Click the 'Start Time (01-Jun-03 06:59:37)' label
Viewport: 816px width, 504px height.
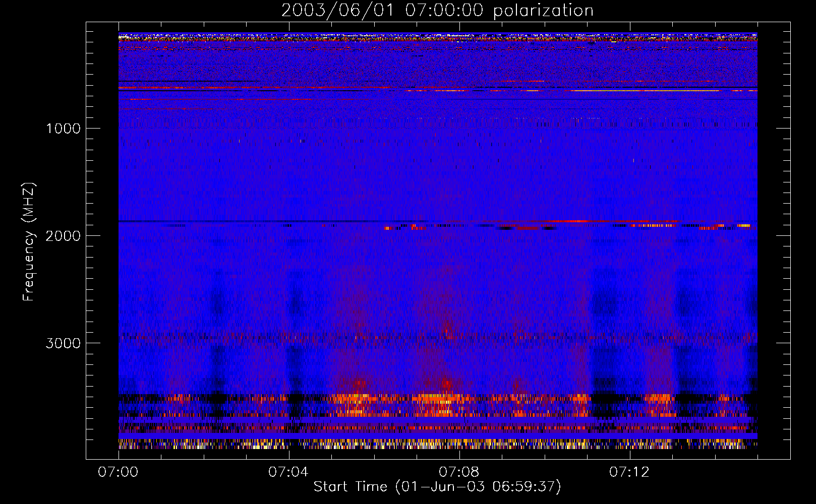pos(437,487)
